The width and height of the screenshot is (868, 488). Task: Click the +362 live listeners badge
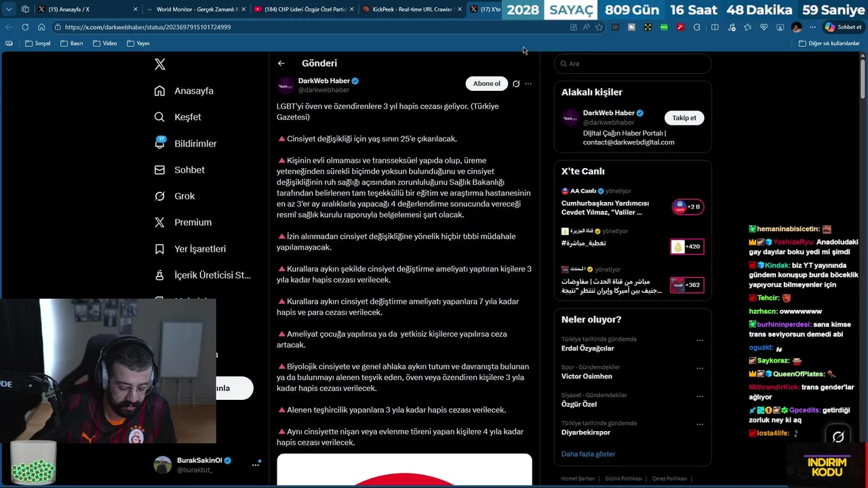pyautogui.click(x=687, y=285)
